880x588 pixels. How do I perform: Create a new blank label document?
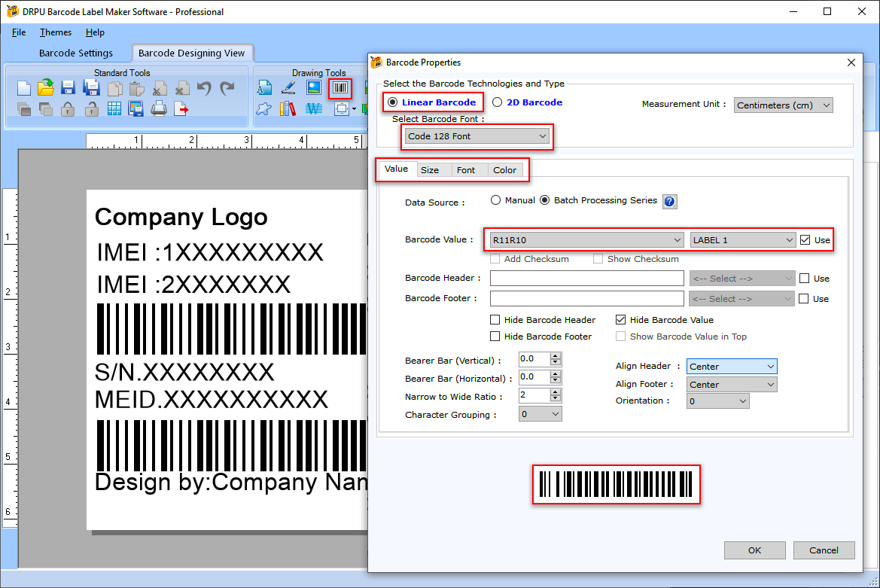(x=24, y=88)
